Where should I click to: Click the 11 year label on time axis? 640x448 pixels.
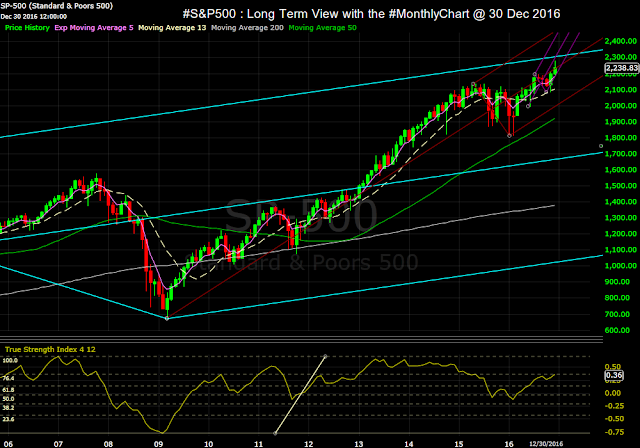[258, 444]
